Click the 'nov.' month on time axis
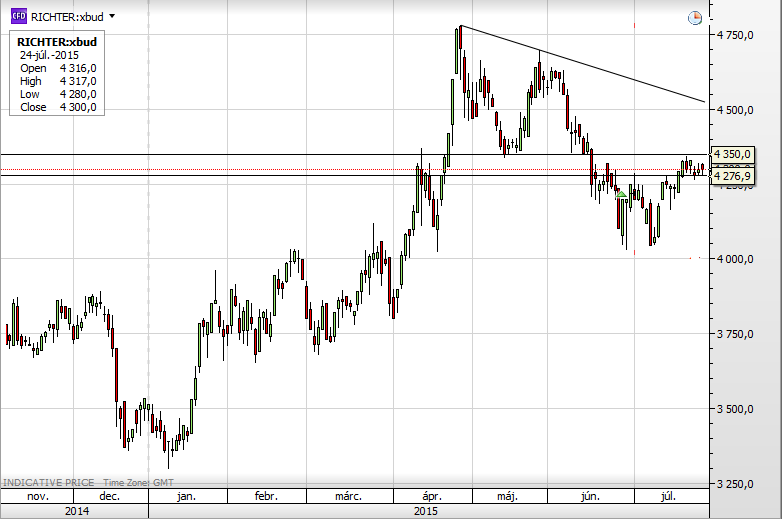 [38, 497]
